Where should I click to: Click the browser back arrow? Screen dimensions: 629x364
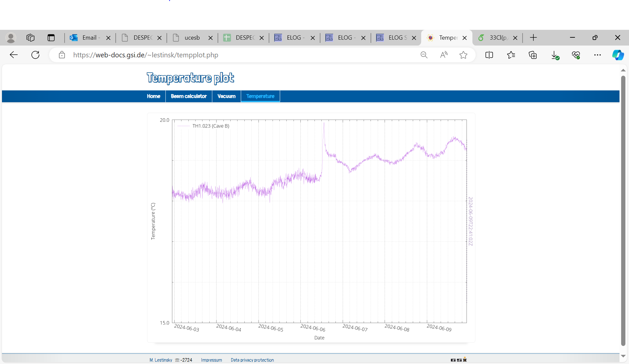14,55
